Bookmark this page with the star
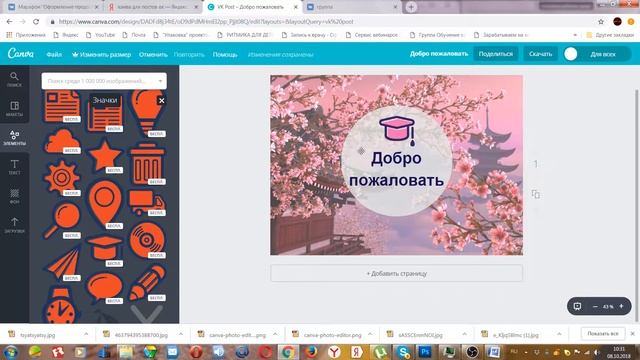 601,22
